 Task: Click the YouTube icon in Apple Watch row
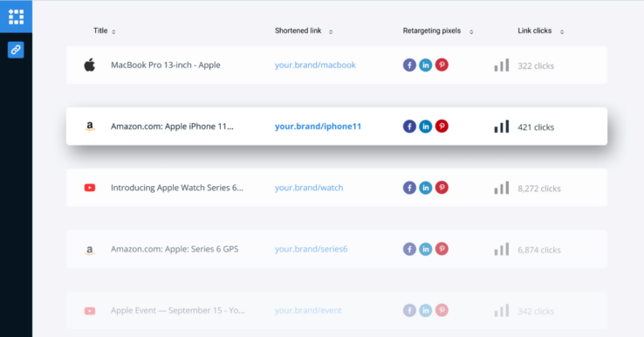pyautogui.click(x=90, y=188)
